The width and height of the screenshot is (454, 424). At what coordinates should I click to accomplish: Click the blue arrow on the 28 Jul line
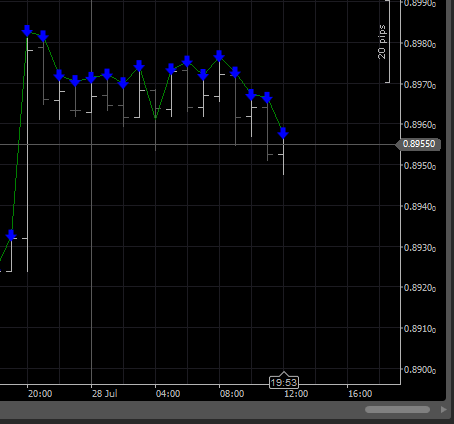click(91, 78)
